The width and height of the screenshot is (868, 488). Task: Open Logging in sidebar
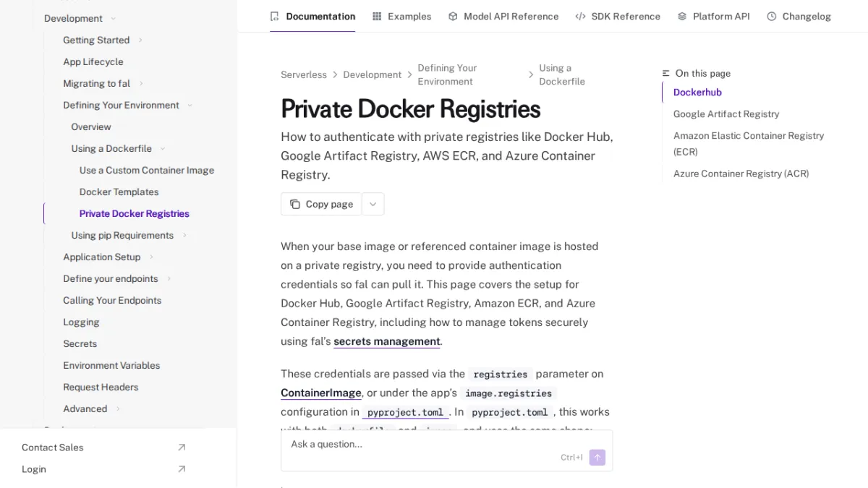click(x=81, y=322)
